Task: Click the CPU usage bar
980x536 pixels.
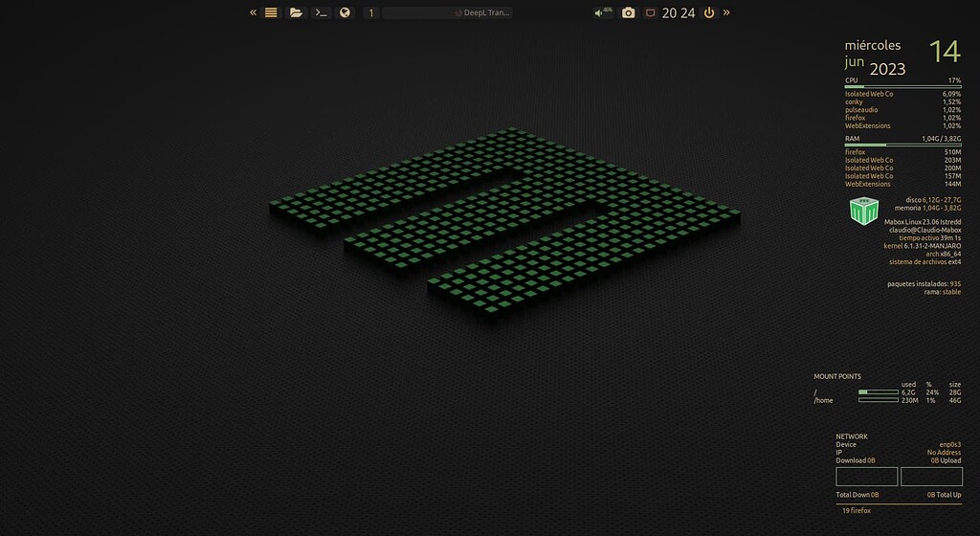Action: click(902, 87)
